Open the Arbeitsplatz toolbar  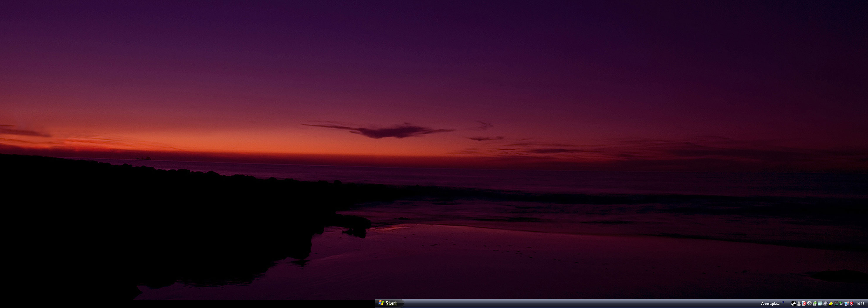[x=770, y=304]
